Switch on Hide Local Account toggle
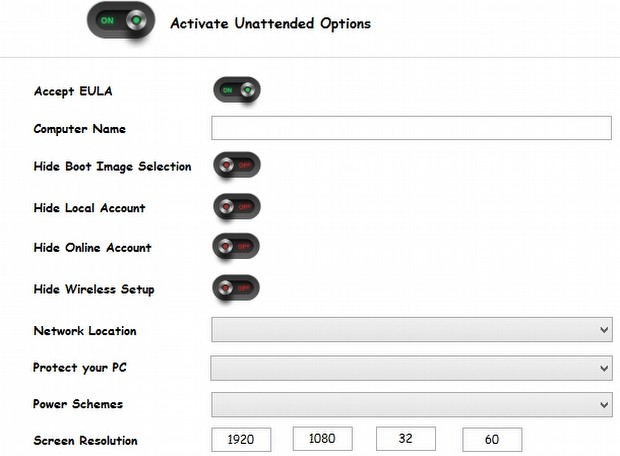The height and width of the screenshot is (456, 620). click(x=236, y=207)
